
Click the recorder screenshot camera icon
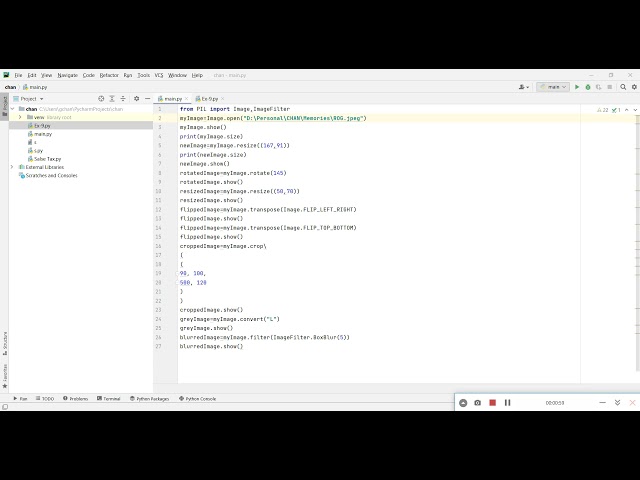point(478,403)
